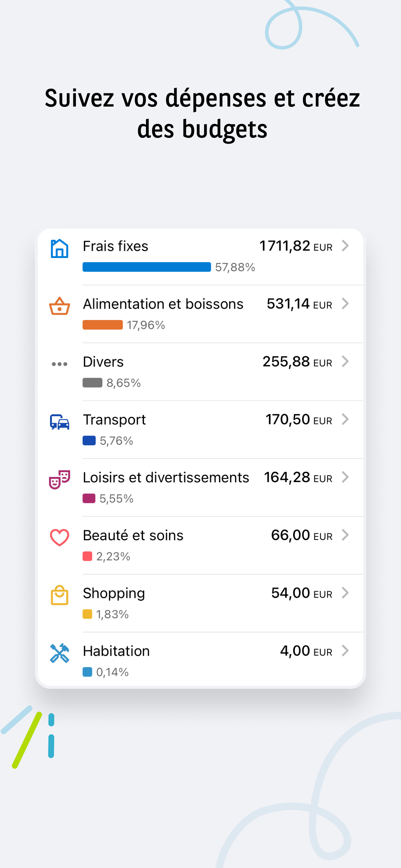Click the pink Beauté et soins swatch
This screenshot has width=401, height=868.
coord(87,556)
